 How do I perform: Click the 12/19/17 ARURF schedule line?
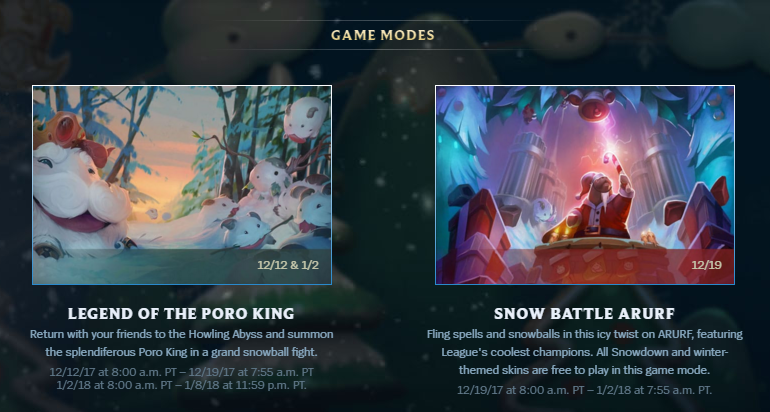tap(584, 390)
